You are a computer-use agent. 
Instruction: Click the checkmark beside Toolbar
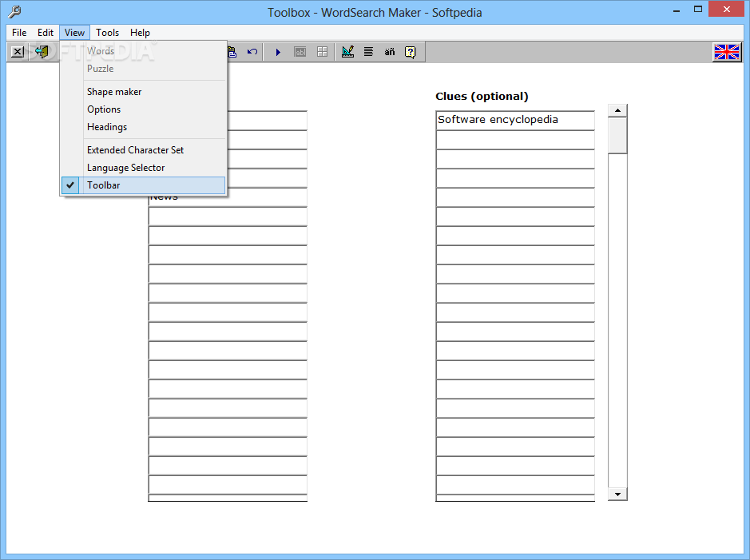click(x=69, y=185)
